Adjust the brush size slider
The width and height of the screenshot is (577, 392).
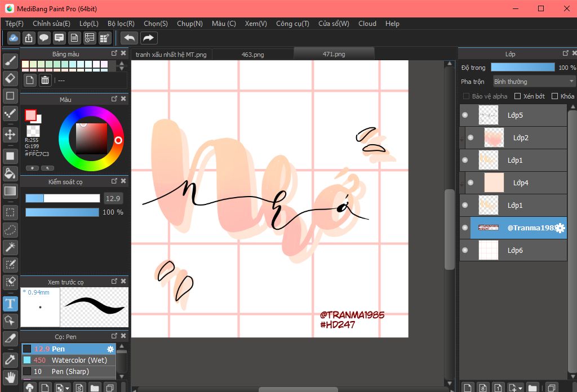tap(63, 199)
